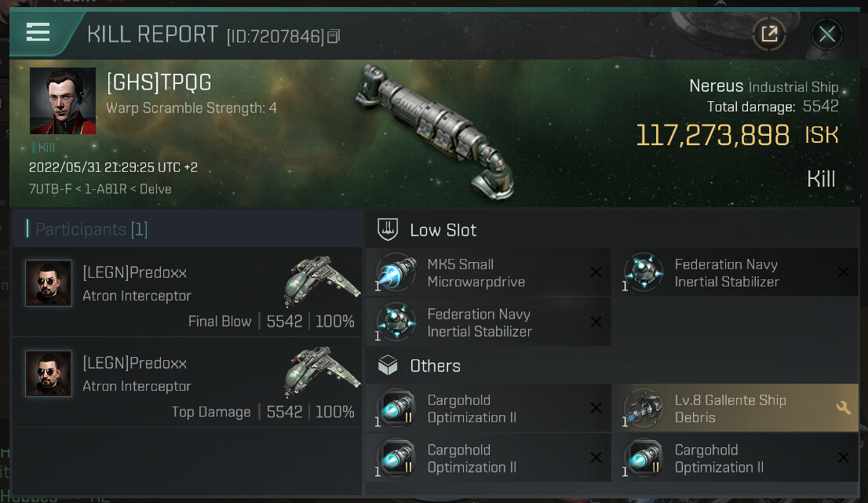
Task: Open victim TPQG's portrait
Action: (x=63, y=100)
